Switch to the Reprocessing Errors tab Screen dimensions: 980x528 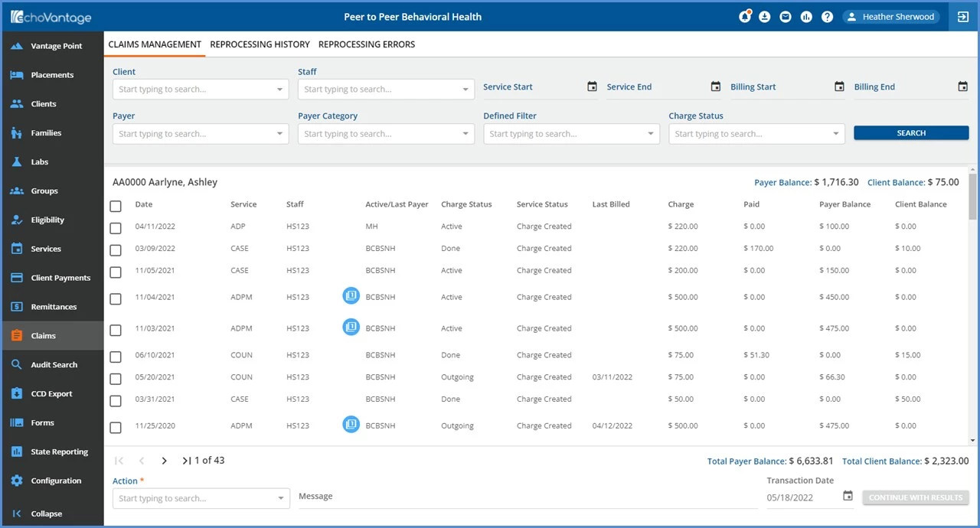[x=367, y=44]
